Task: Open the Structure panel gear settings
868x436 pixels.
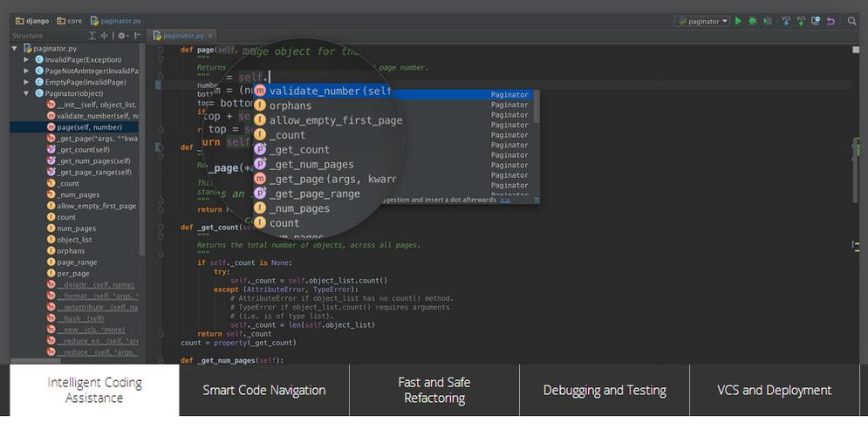Action: pos(122,36)
